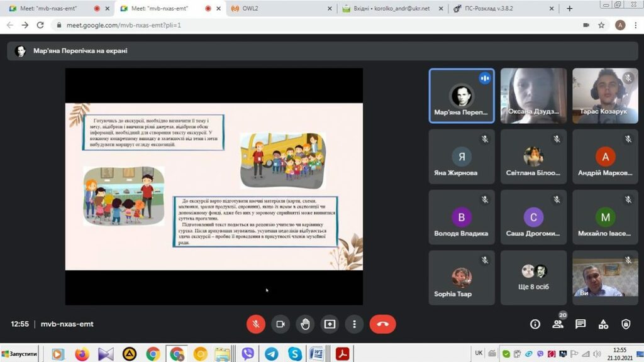Open the host controls shield icon

626,324
